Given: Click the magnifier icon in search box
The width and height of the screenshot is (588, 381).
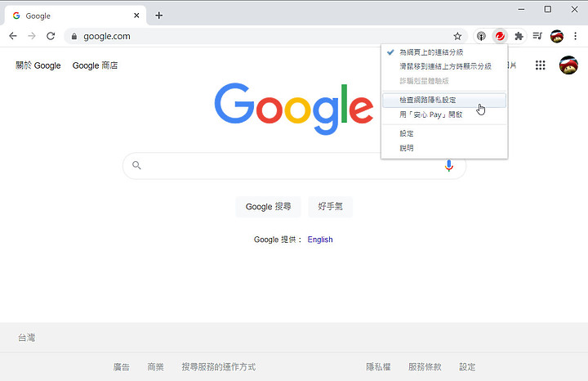Looking at the screenshot, I should [x=136, y=165].
